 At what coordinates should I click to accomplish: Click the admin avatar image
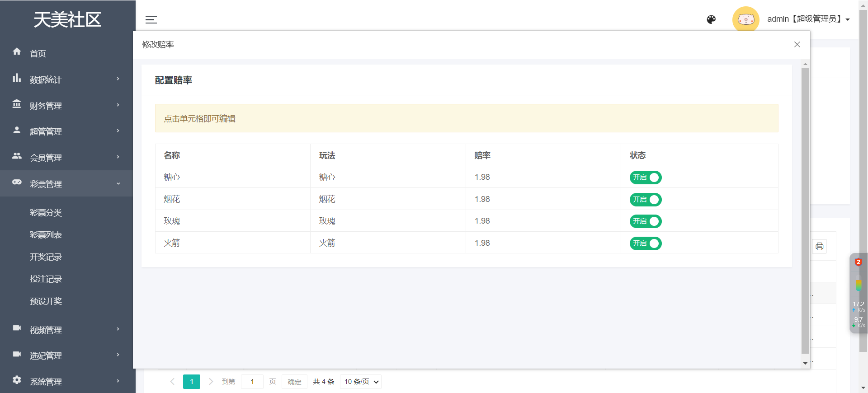(745, 19)
